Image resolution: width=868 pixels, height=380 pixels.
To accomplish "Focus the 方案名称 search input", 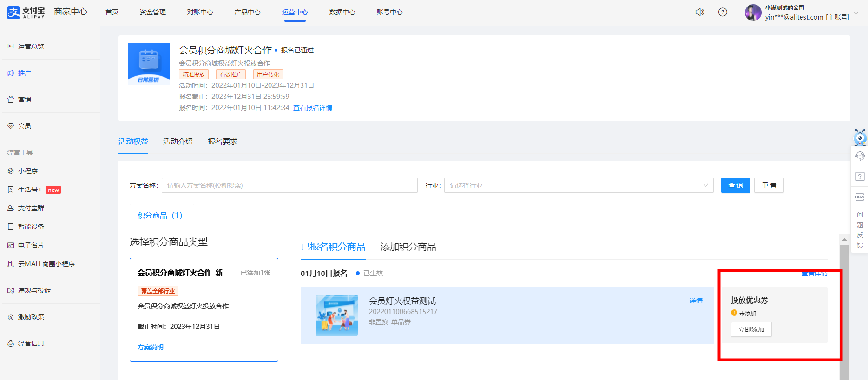I will [289, 185].
